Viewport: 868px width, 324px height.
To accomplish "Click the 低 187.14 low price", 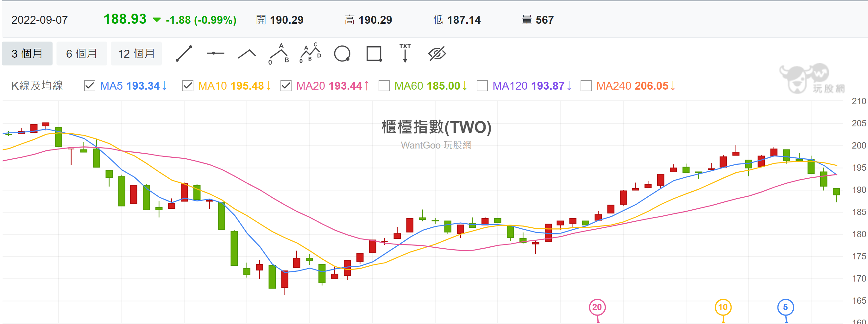I will (x=457, y=20).
